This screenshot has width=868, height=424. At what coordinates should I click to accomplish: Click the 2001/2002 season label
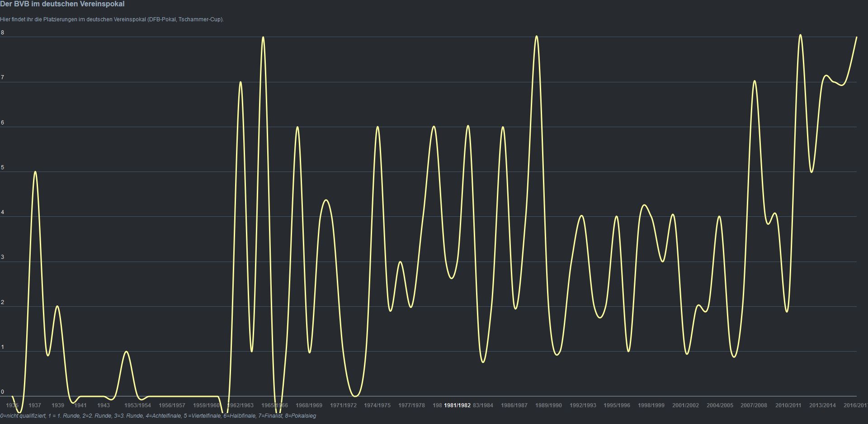coord(685,405)
